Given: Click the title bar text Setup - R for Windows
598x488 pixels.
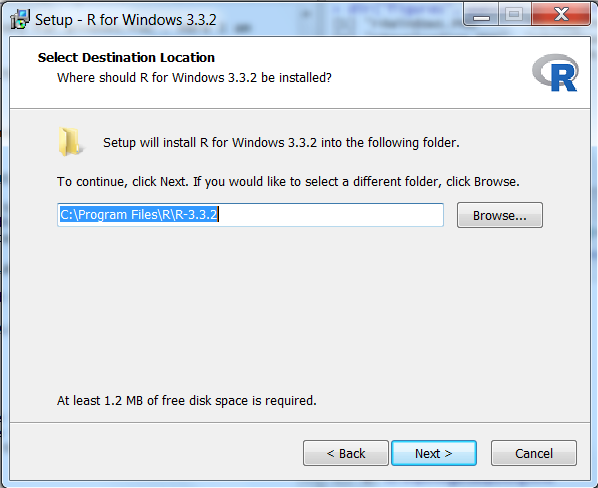Looking at the screenshot, I should (125, 19).
